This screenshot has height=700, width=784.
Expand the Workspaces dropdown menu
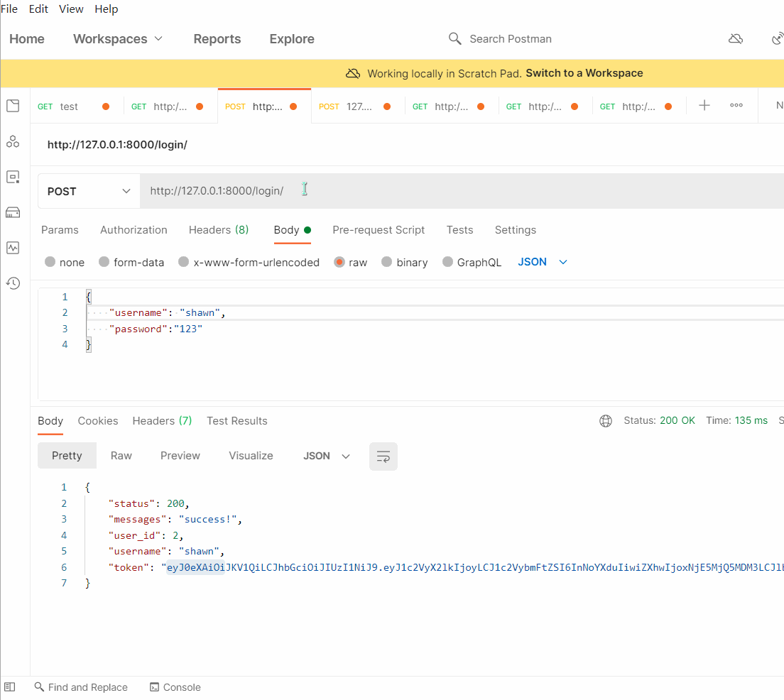[118, 39]
